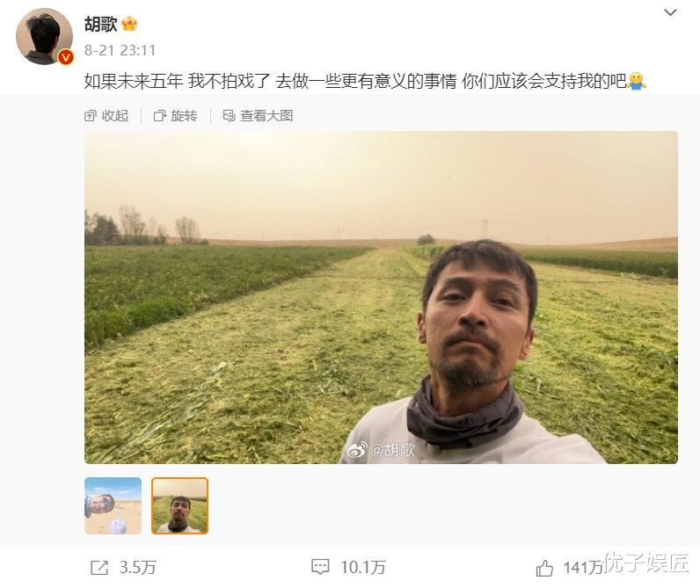This screenshot has height=588, width=700.
Task: View the full image via 查看大图
Action: (x=258, y=116)
